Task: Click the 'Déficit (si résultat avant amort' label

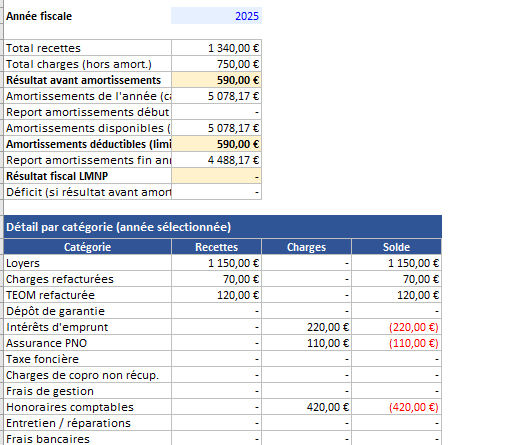Action: pyautogui.click(x=88, y=192)
